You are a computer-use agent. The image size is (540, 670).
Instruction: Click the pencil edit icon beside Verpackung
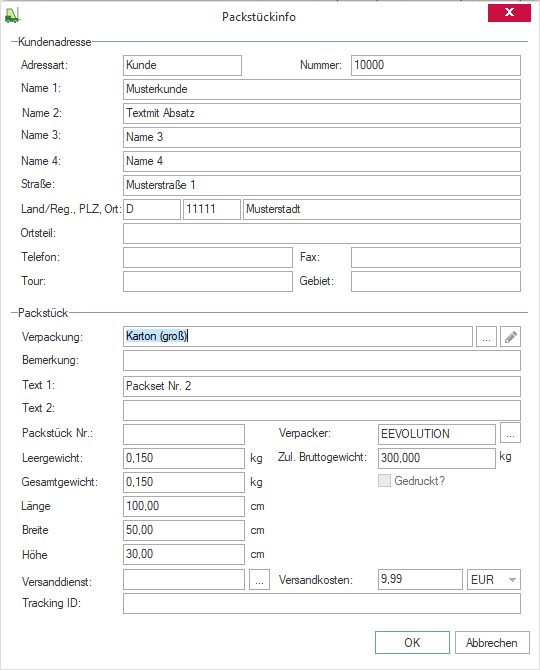(510, 337)
